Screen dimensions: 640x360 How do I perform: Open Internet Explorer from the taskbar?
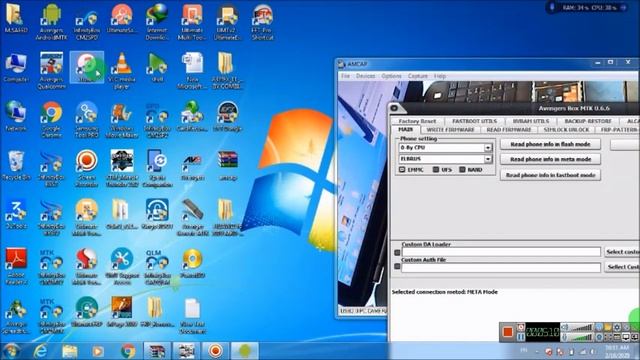coord(40,351)
